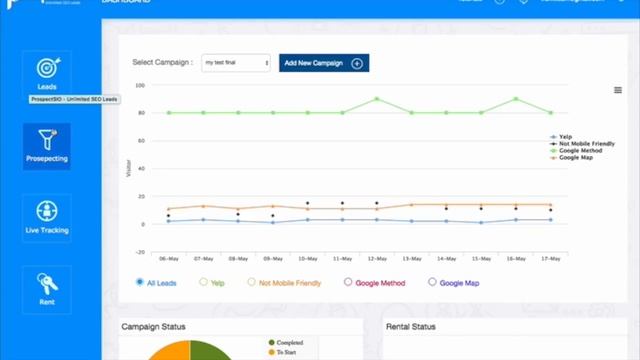Click the green Completed slice of the pie chart

pyautogui.click(x=208, y=351)
